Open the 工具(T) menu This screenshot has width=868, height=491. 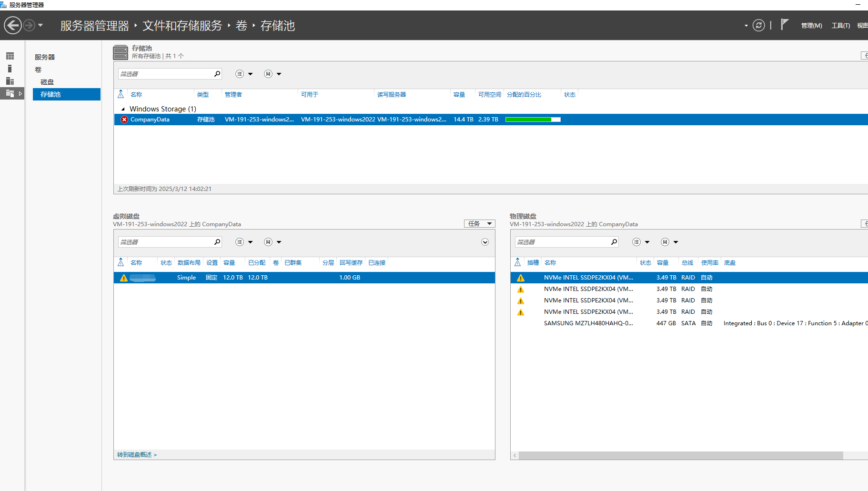(840, 26)
